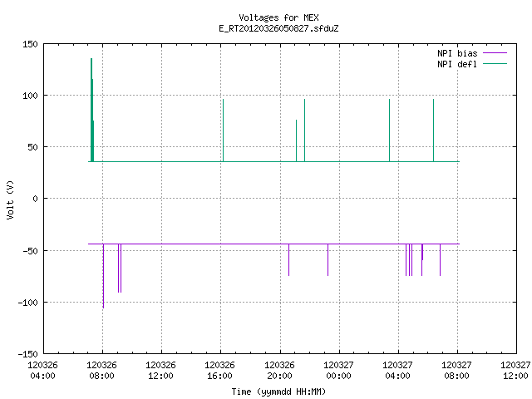
Task: Click the purple NPI bias legend line sample
Action: (495, 53)
